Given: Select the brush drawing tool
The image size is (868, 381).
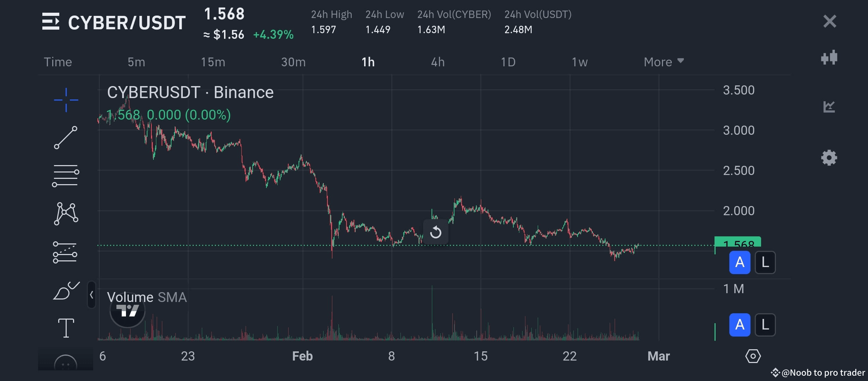Looking at the screenshot, I should (66, 290).
